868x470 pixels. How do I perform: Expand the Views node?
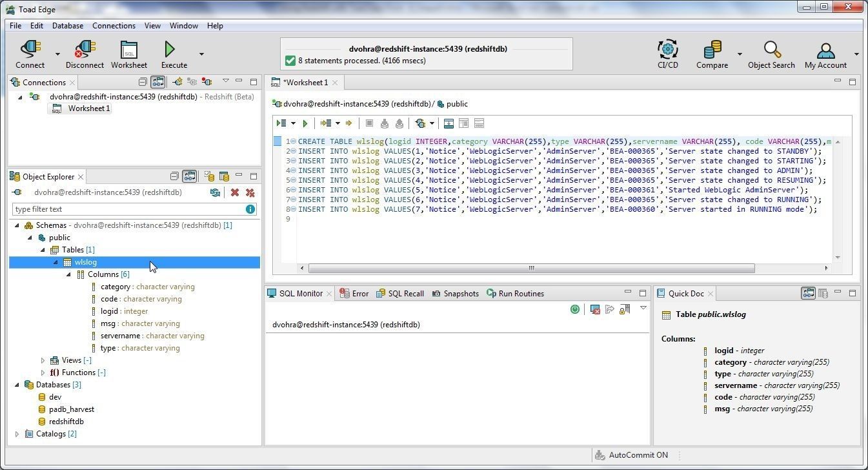tap(43, 360)
